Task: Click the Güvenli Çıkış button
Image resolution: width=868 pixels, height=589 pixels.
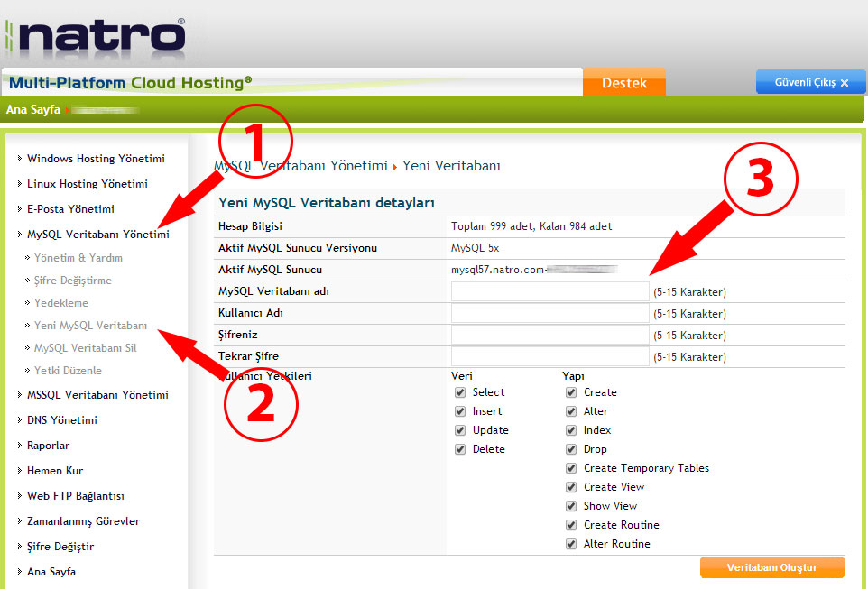Action: pos(810,82)
